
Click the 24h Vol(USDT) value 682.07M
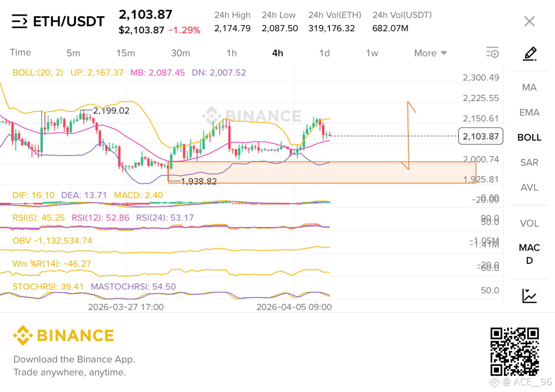(390, 28)
